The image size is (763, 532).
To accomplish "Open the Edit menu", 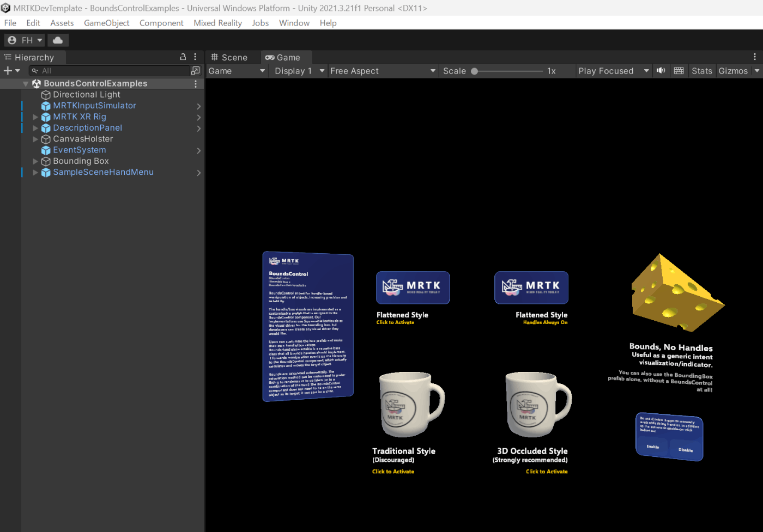I will [33, 23].
